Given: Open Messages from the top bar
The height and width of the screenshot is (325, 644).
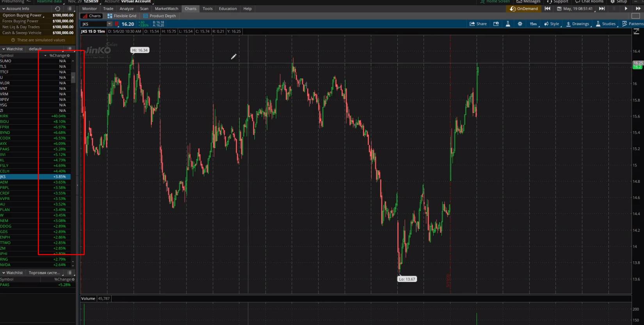Looking at the screenshot, I should tap(528, 2).
